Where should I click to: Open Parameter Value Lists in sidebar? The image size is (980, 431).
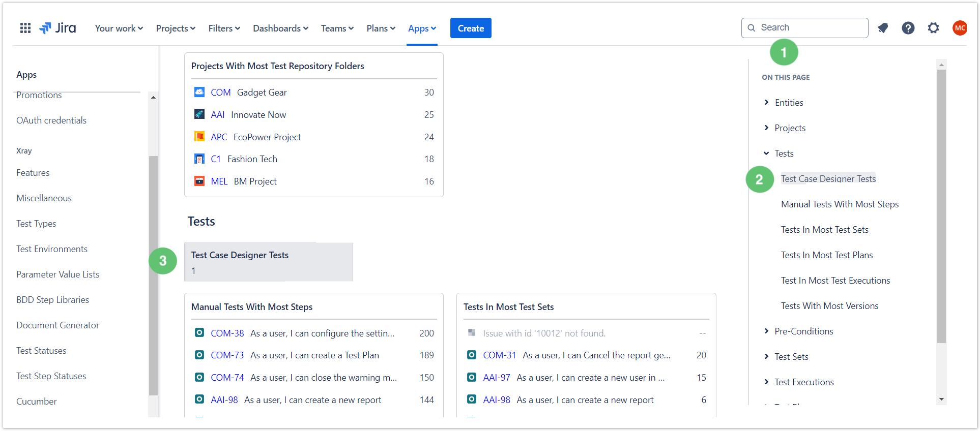point(58,274)
